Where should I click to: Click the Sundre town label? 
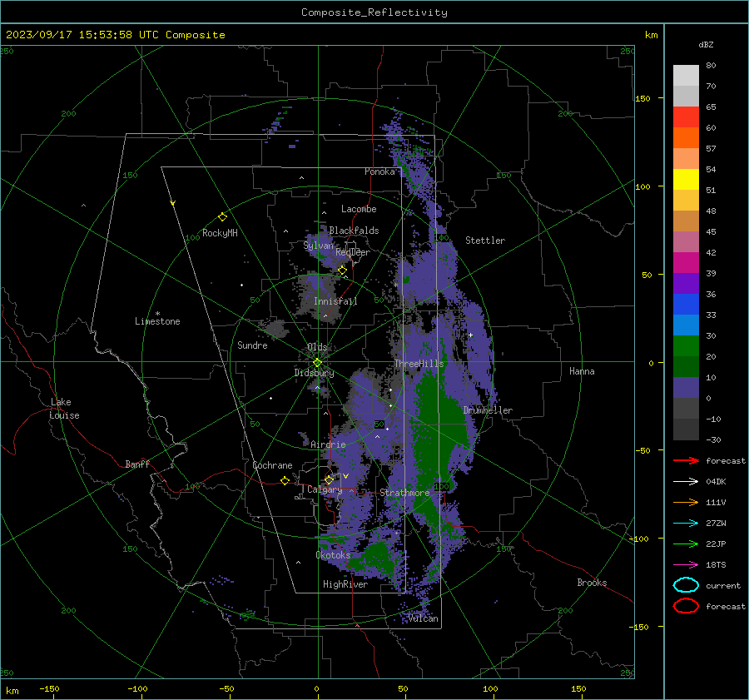[252, 345]
